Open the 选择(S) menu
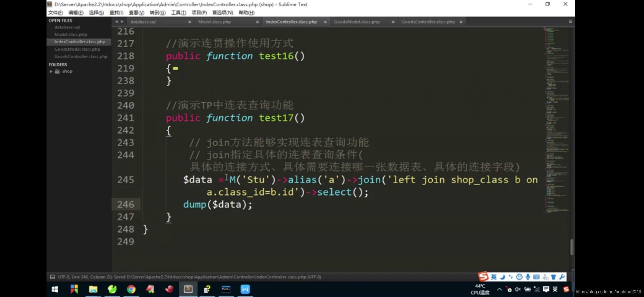The height and width of the screenshot is (297, 644). click(96, 13)
